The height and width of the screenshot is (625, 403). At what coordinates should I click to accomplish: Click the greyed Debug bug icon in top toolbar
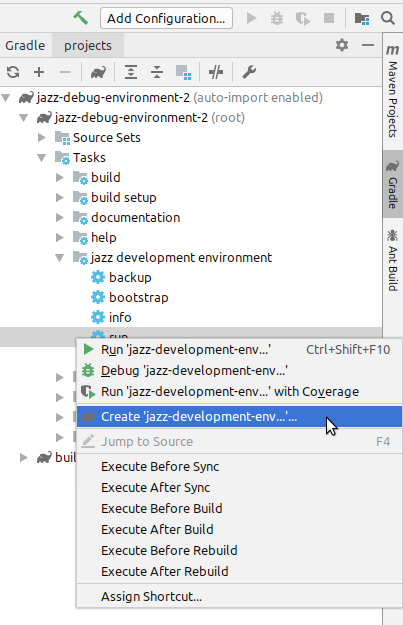pyautogui.click(x=277, y=18)
